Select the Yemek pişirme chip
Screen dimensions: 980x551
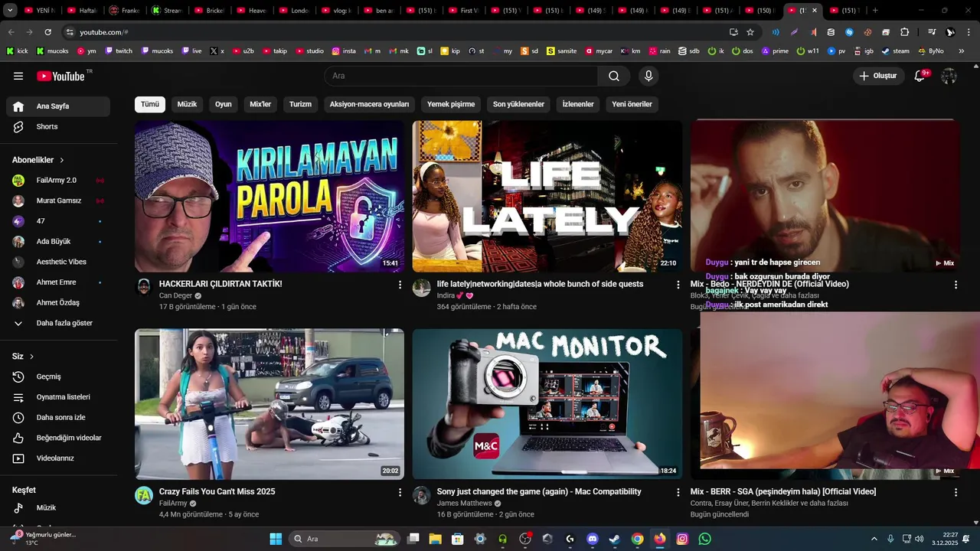[451, 104]
